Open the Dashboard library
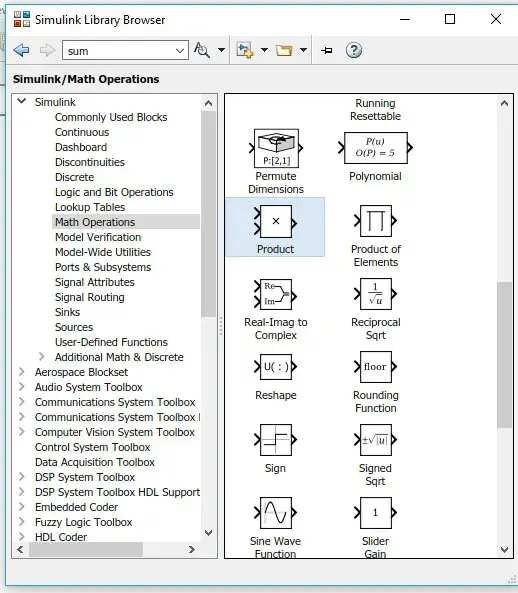The width and height of the screenshot is (518, 593). tap(81, 147)
